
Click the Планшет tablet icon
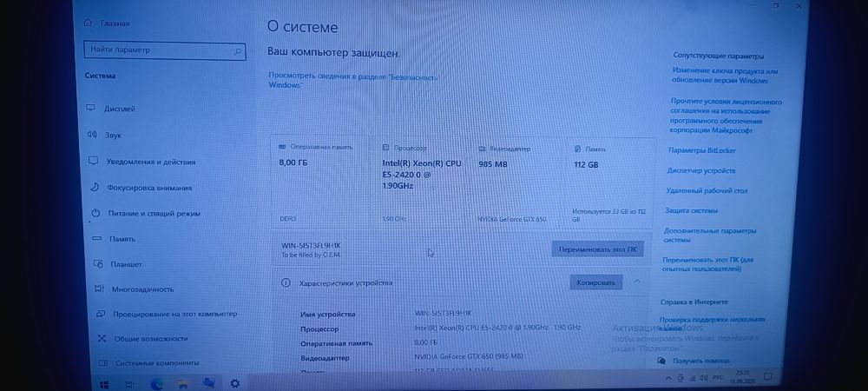tap(98, 263)
